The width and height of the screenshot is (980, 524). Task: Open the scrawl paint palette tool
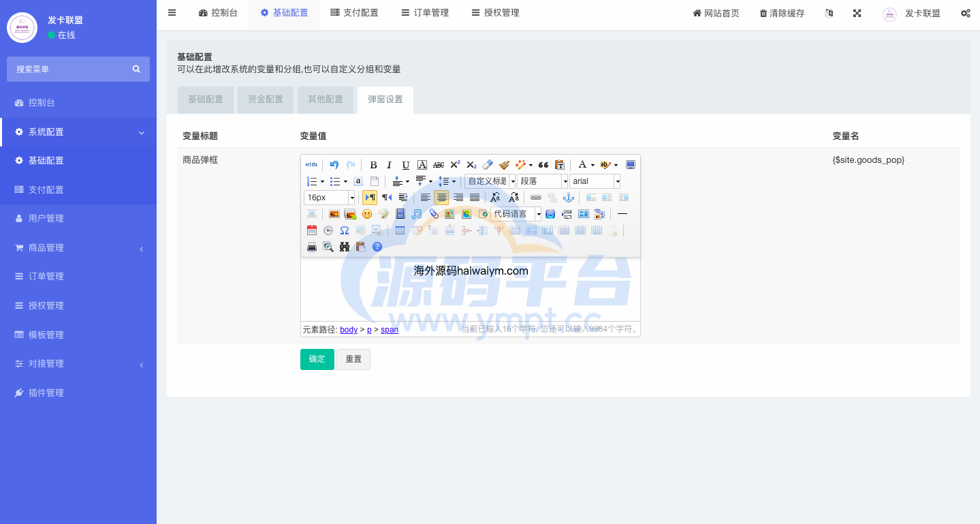click(x=383, y=214)
